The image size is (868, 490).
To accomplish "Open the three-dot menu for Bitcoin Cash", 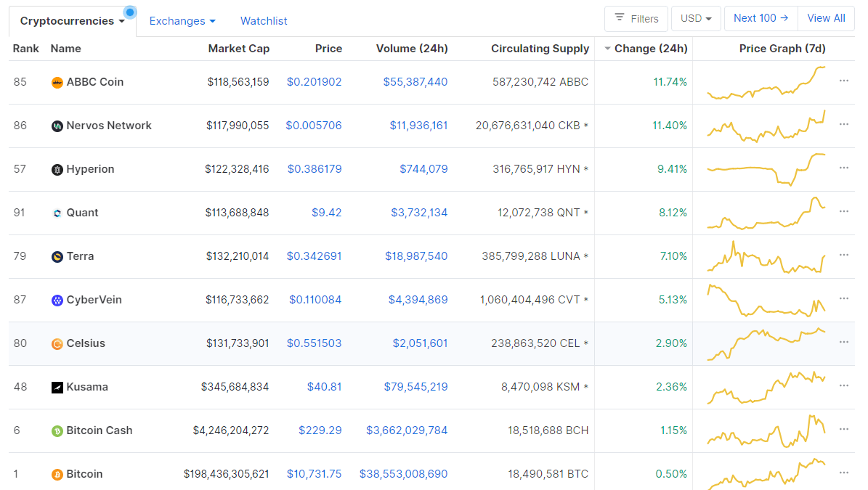I will (843, 429).
